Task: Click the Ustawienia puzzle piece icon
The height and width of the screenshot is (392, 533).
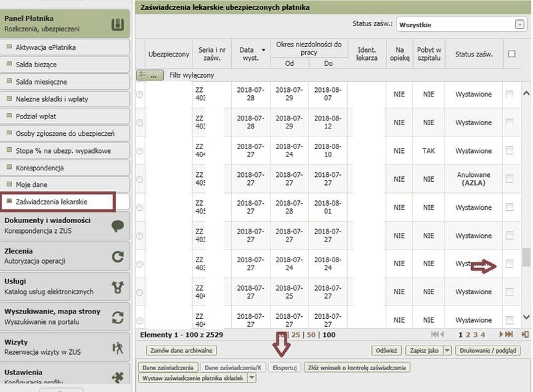Action: point(118,377)
